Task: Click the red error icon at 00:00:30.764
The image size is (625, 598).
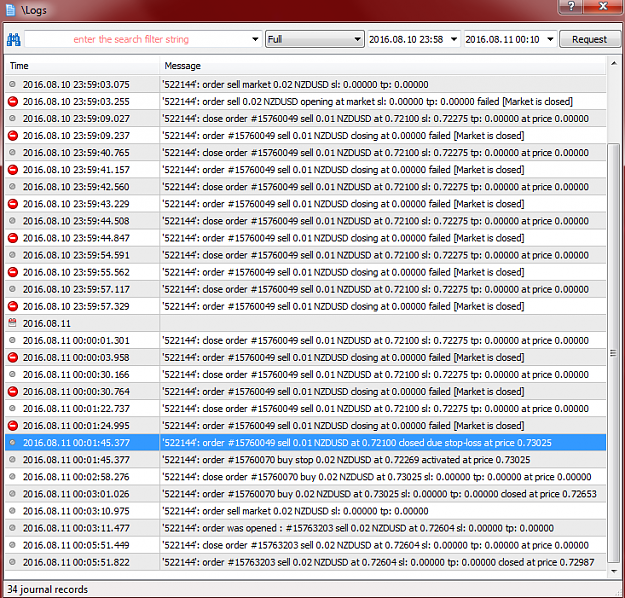Action: [x=13, y=391]
